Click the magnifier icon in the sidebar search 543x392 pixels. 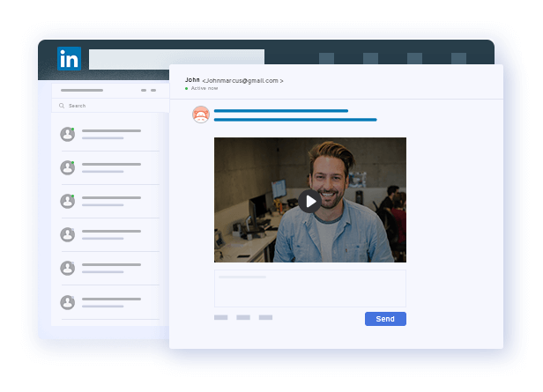62,106
